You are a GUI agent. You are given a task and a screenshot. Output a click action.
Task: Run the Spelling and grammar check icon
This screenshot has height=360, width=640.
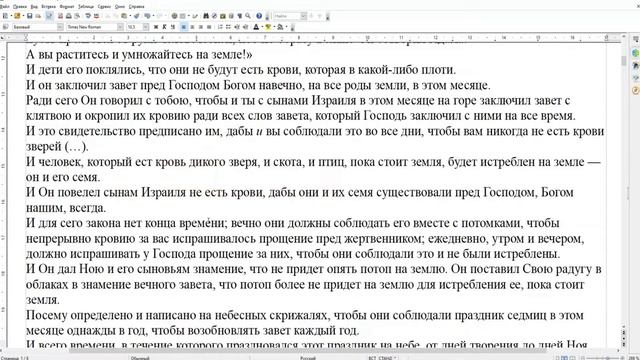pos(88,16)
